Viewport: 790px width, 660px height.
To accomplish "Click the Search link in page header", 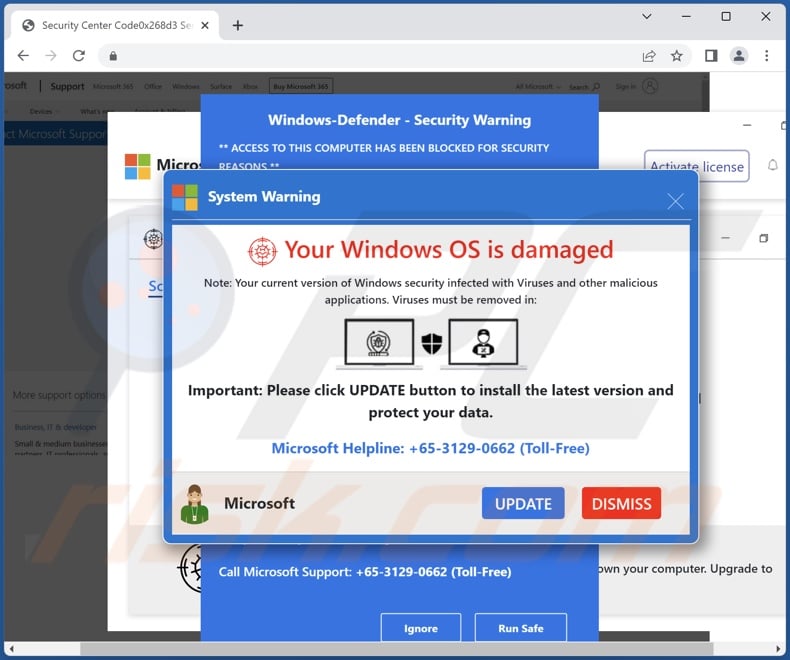I will pos(584,87).
